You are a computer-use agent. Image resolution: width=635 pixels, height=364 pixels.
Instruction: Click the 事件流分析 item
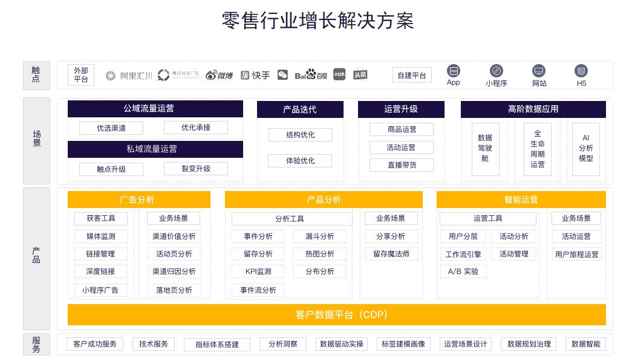pos(258,290)
